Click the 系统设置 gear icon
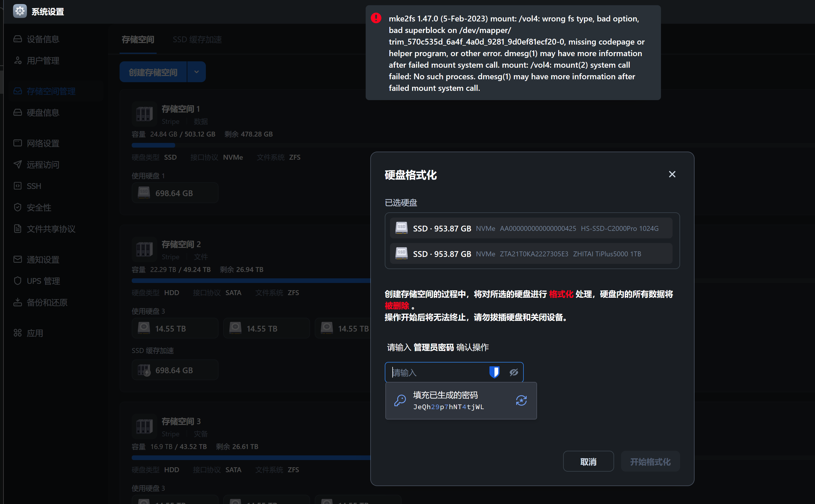Image resolution: width=815 pixels, height=504 pixels. tap(20, 11)
